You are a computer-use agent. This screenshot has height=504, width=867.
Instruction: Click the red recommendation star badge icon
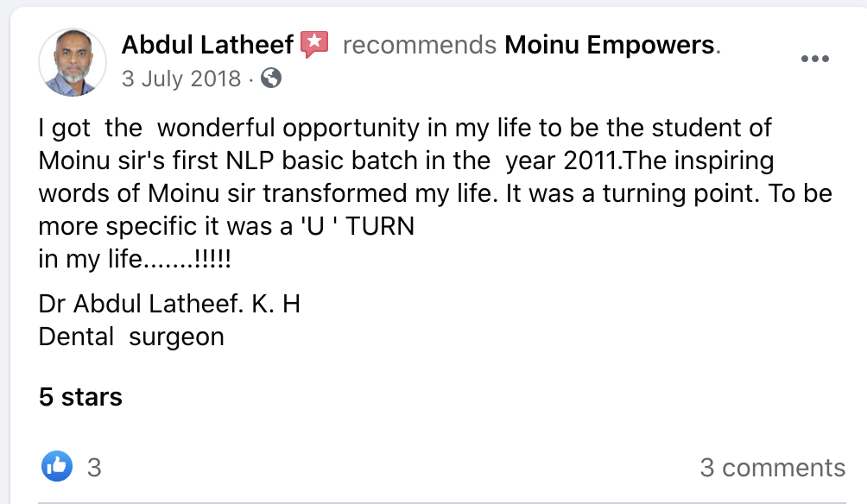click(314, 44)
